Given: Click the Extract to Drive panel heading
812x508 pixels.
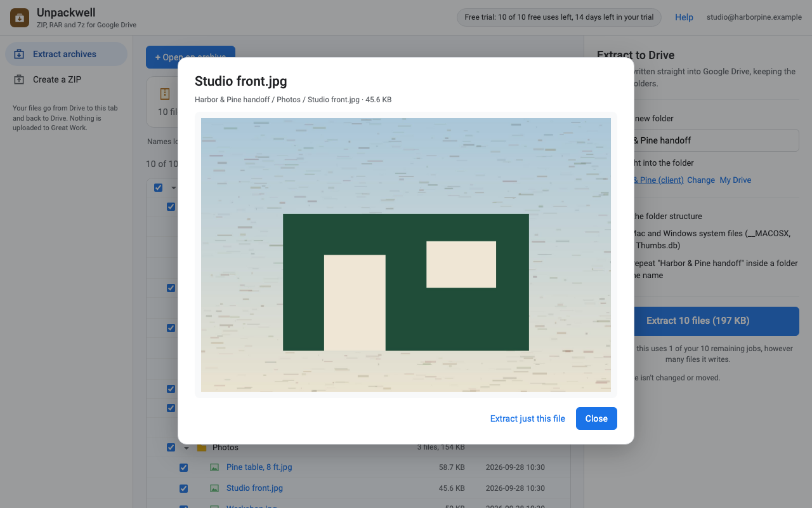Looking at the screenshot, I should 636,55.
